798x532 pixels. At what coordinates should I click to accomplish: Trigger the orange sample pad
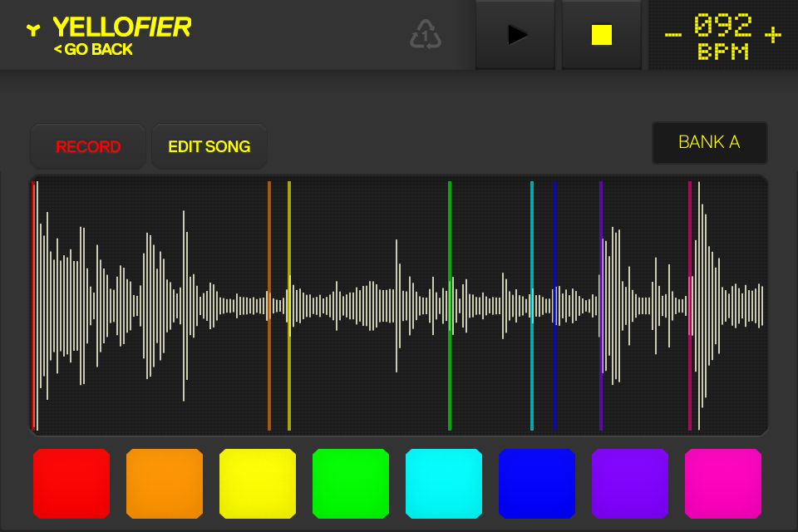[x=165, y=483]
